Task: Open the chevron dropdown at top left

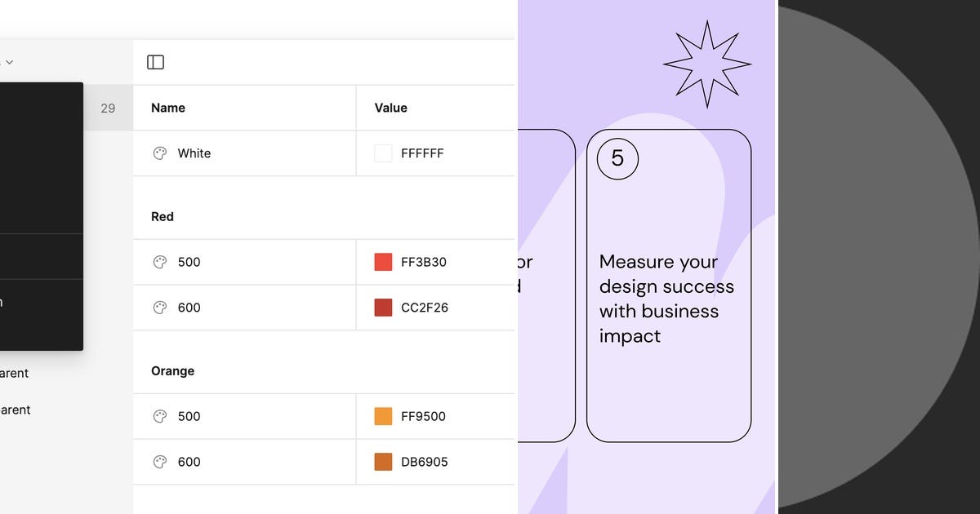Action: coord(9,61)
